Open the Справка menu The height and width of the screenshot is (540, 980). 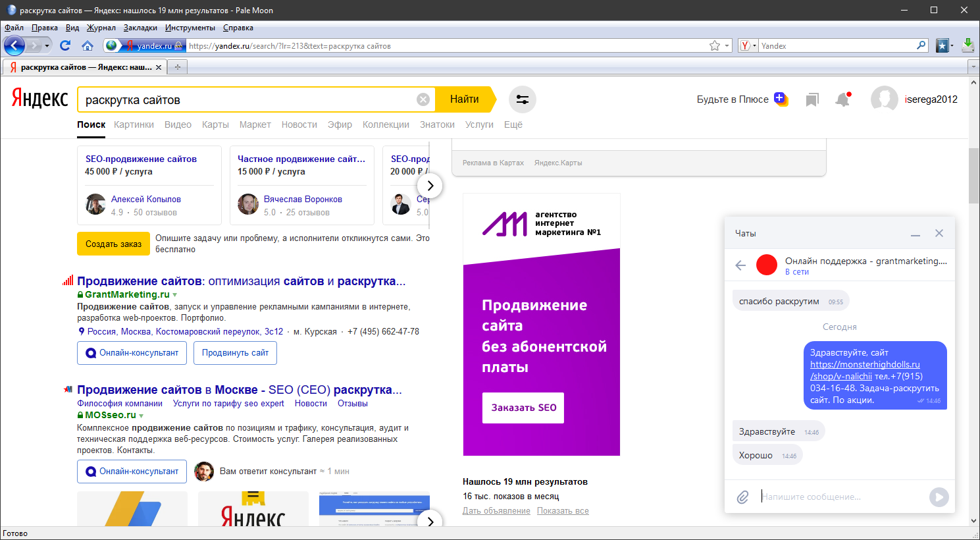(238, 28)
